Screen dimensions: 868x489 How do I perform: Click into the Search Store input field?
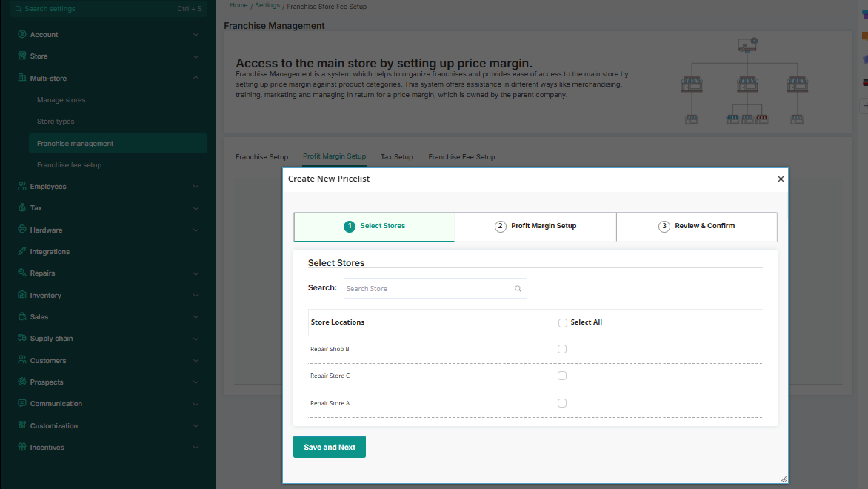428,289
